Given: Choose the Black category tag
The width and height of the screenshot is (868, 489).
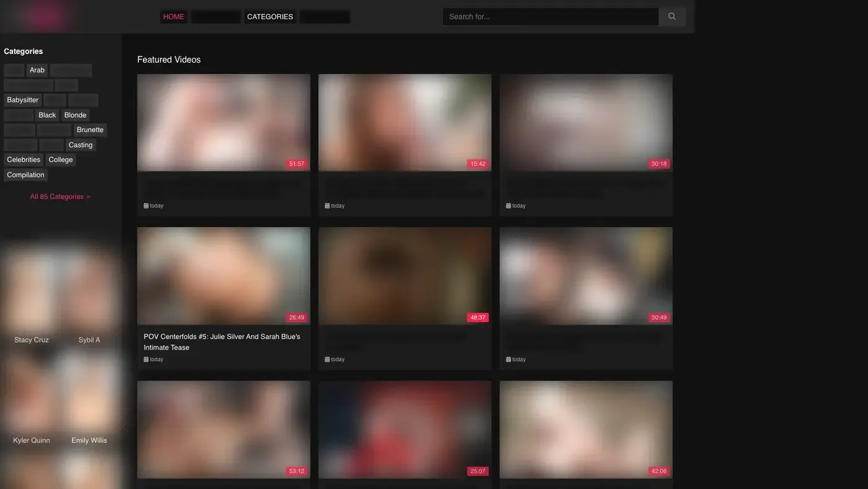Looking at the screenshot, I should (47, 115).
